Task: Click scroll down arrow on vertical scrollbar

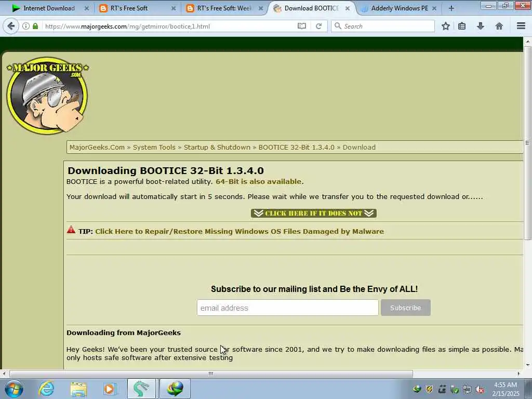Action: 527,365
